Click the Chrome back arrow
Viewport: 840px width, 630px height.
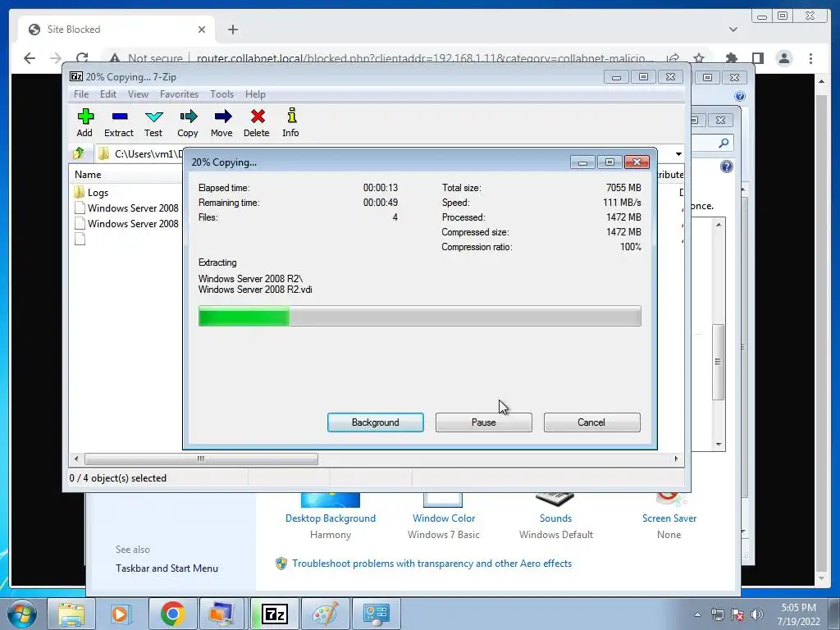[x=30, y=58]
